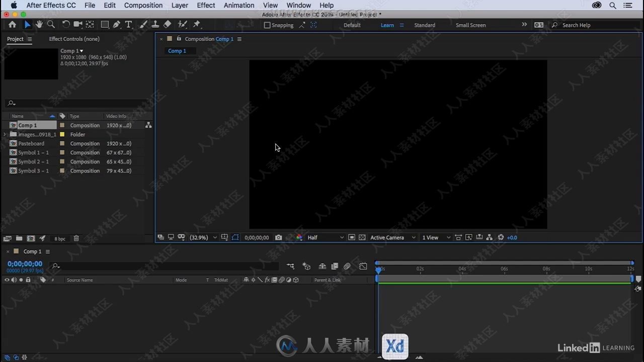Image resolution: width=644 pixels, height=362 pixels.
Task: Open the Comp 1 flowchart icon in the Project list
Action: [148, 125]
